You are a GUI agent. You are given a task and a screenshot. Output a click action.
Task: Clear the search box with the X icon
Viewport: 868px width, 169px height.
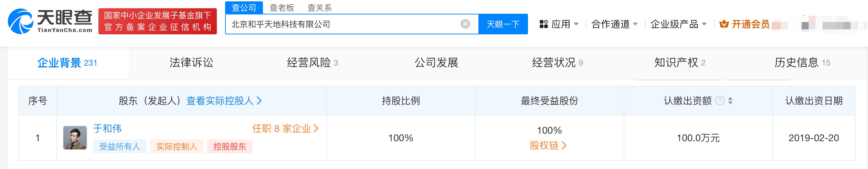465,24
